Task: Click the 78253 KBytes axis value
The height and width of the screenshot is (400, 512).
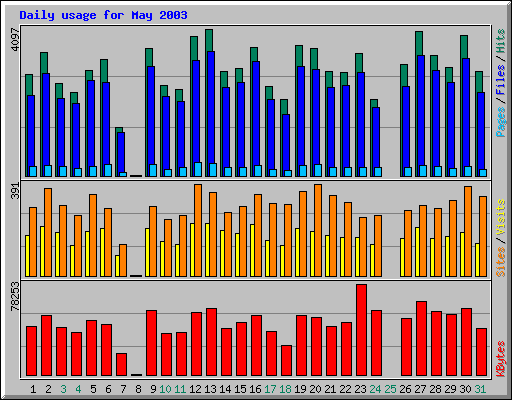Action: [x=15, y=296]
